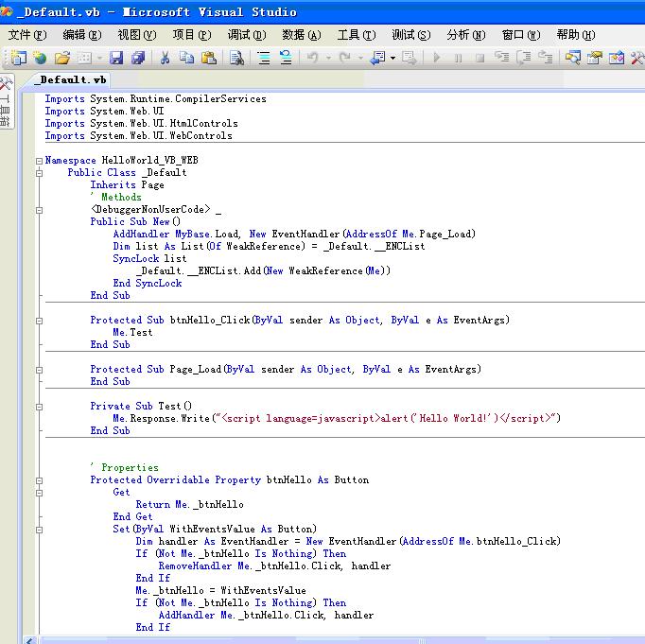645x644 pixels.
Task: Open the 窗口(W) menu
Action: pos(521,35)
